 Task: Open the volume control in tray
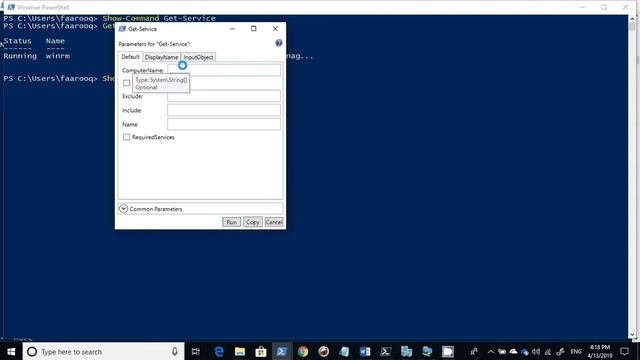(x=536, y=351)
